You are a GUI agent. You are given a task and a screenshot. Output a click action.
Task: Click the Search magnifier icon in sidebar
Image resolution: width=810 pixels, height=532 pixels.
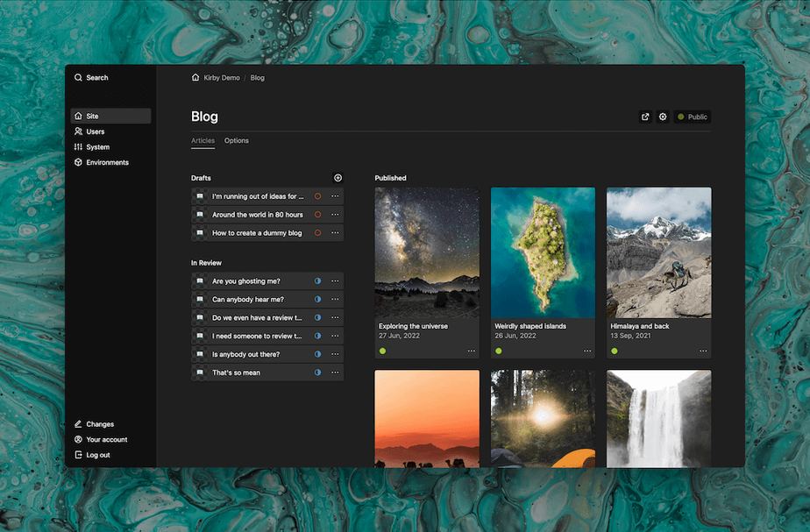click(x=78, y=78)
